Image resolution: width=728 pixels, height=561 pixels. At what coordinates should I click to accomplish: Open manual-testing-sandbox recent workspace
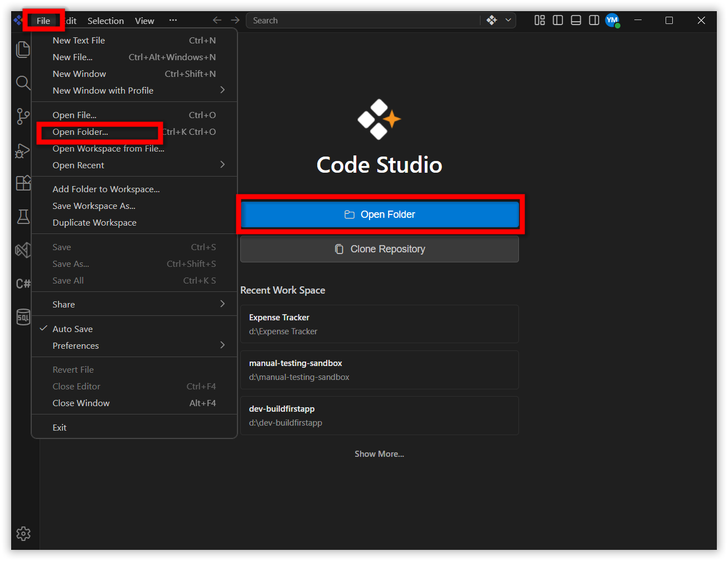(x=380, y=370)
